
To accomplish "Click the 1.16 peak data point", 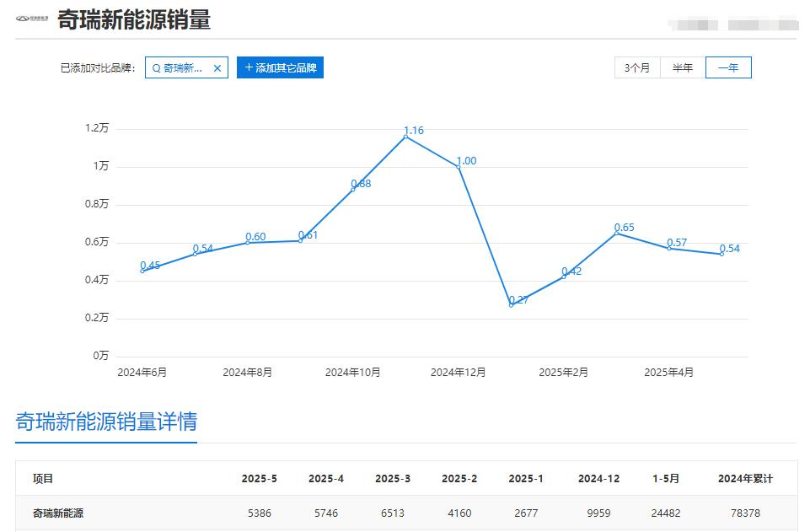I will point(405,137).
